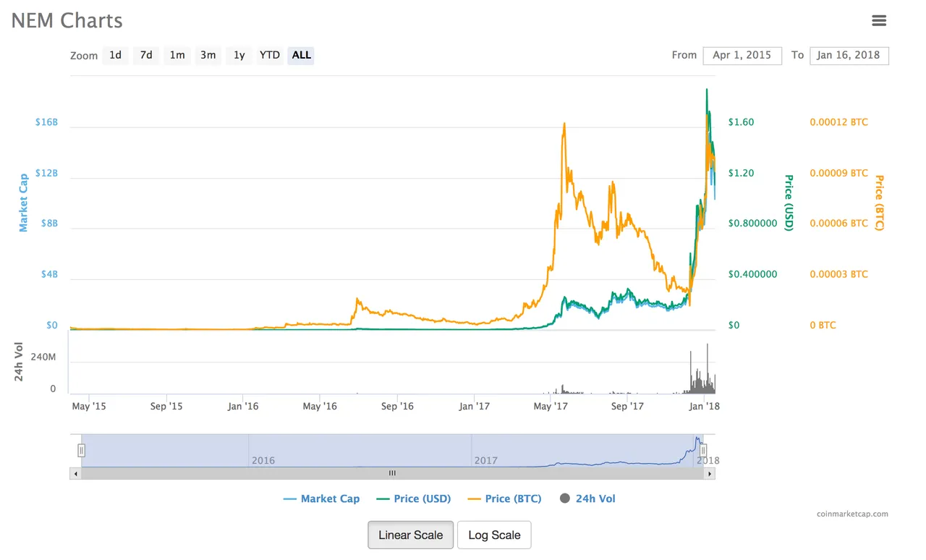The image size is (926, 560).
Task: Click the Market Cap axis title
Action: 23,202
